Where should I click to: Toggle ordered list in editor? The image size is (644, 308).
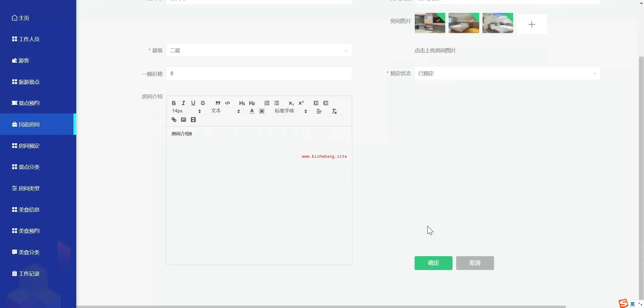(267, 103)
